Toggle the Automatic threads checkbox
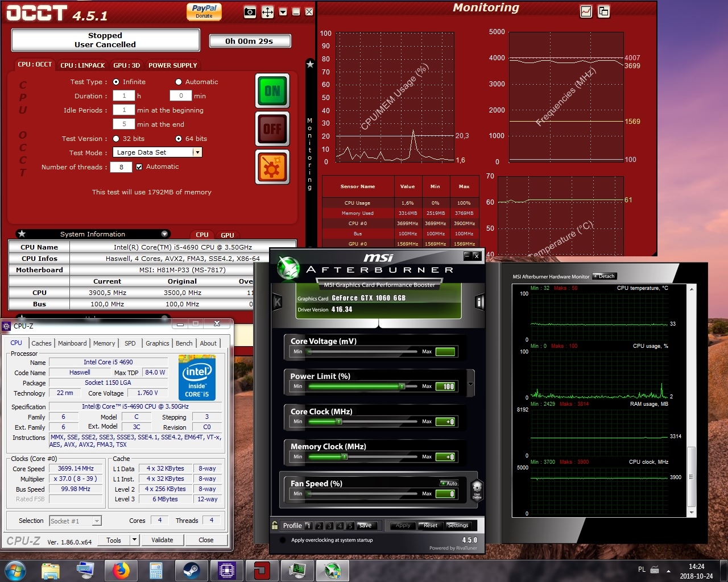 139,167
